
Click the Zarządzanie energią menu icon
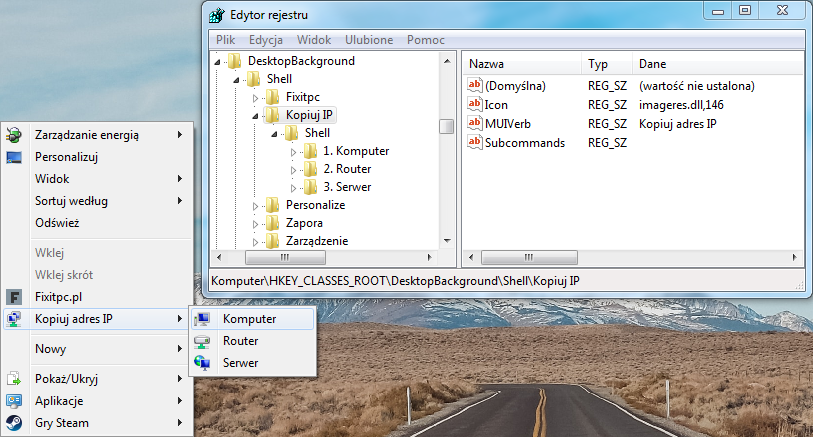14,135
